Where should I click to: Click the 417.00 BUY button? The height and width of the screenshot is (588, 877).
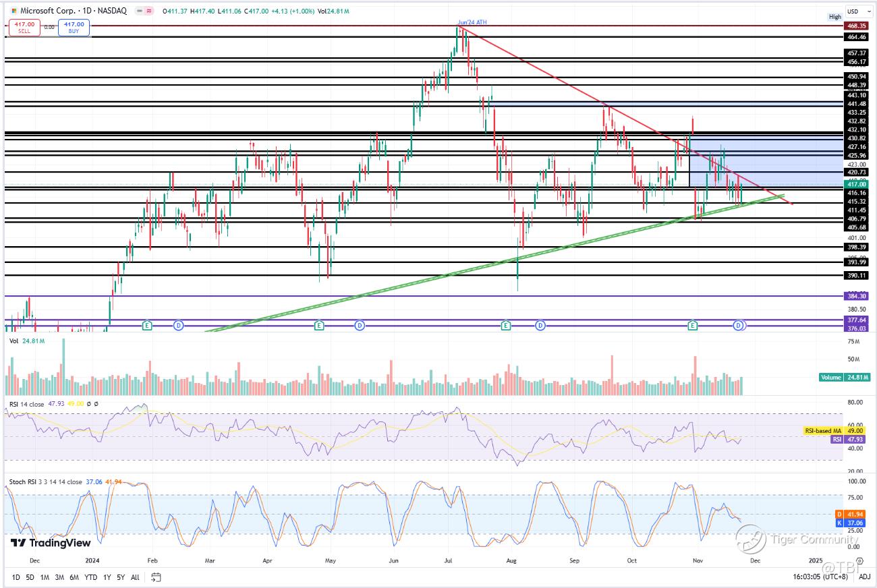point(72,27)
